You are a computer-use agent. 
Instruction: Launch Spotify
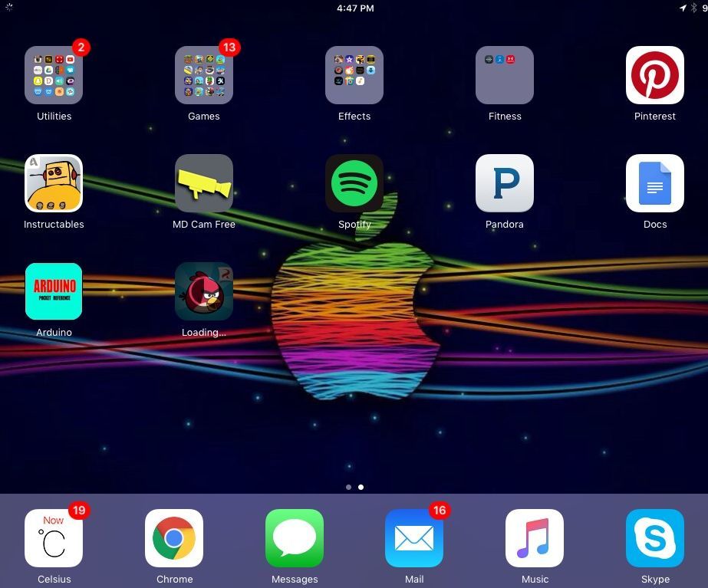click(354, 183)
